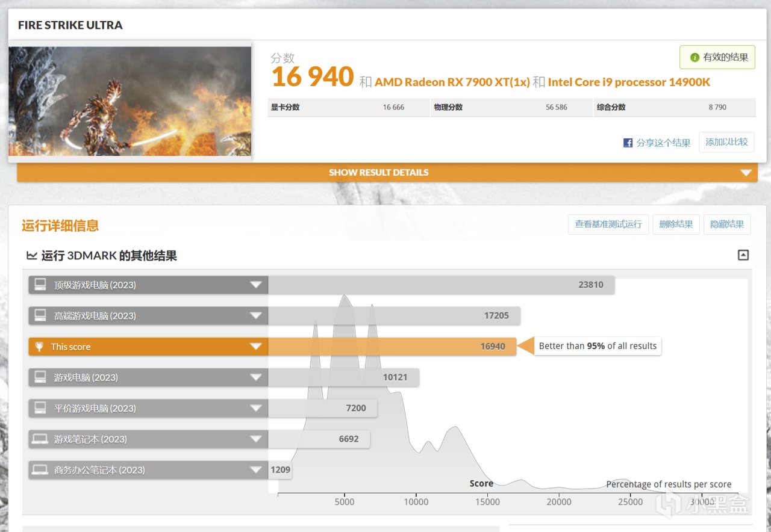The height and width of the screenshot is (532, 771).
Task: Click the 运行详细信息 heading
Action: pos(60,226)
